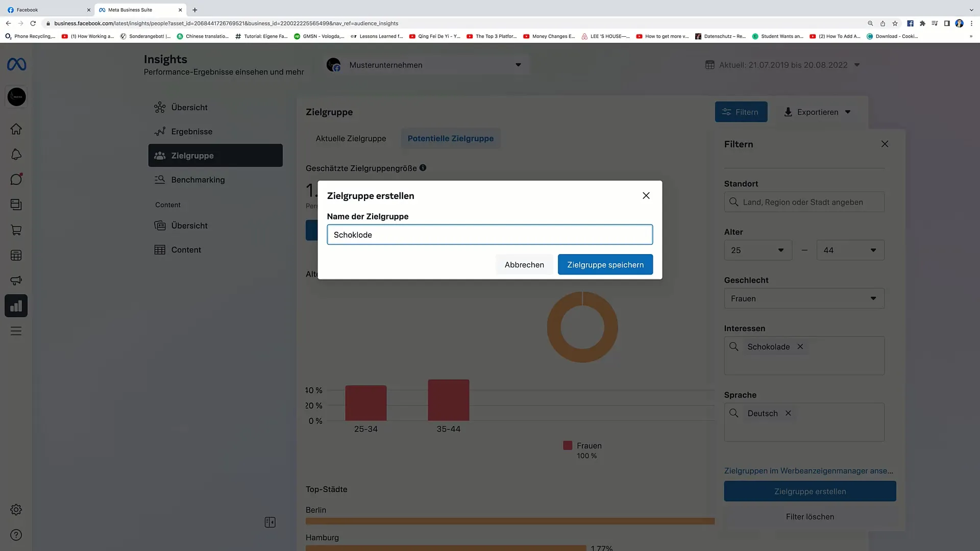Switch to Aktuelle Zielgruppe tab
Image resolution: width=980 pixels, height=551 pixels.
(x=351, y=138)
